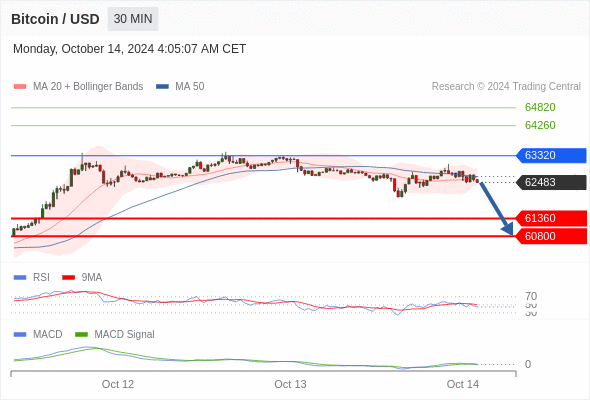The image size is (590, 400).
Task: Click the pink MA 20 legend swatch
Action: tap(20, 87)
